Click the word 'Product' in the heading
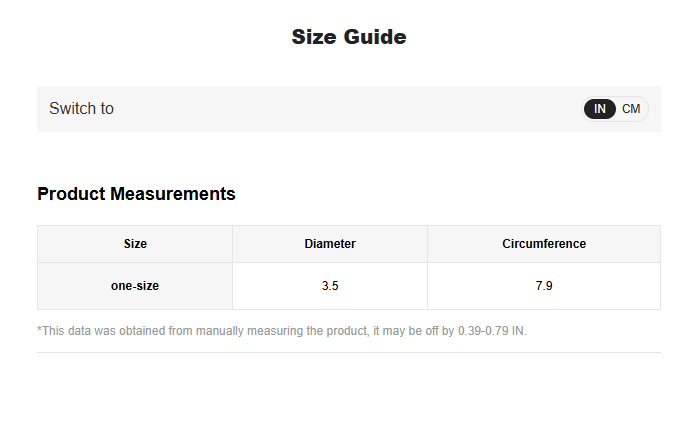This screenshot has width=686, height=428. click(x=71, y=194)
